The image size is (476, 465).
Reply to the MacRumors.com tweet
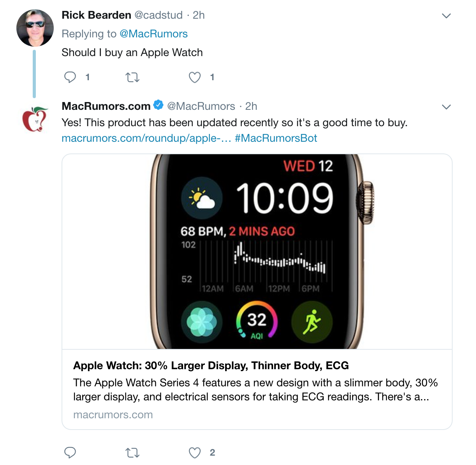point(70,453)
